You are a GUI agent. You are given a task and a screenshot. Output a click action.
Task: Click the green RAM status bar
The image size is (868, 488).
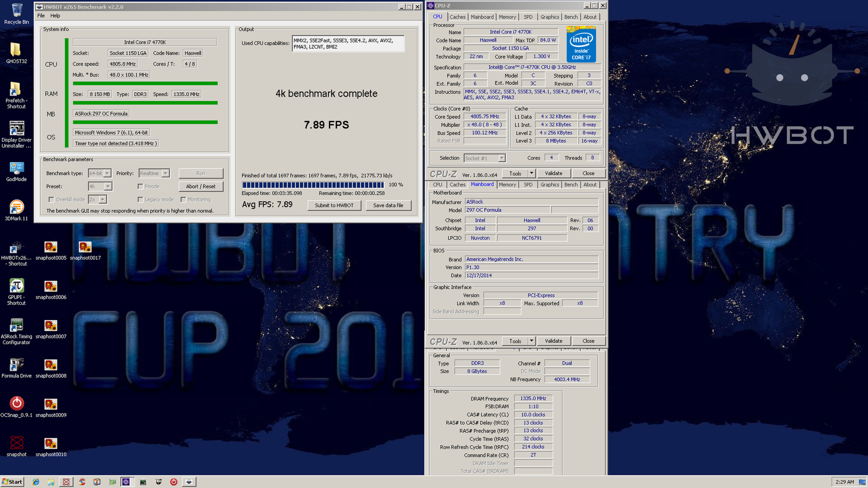click(x=145, y=103)
